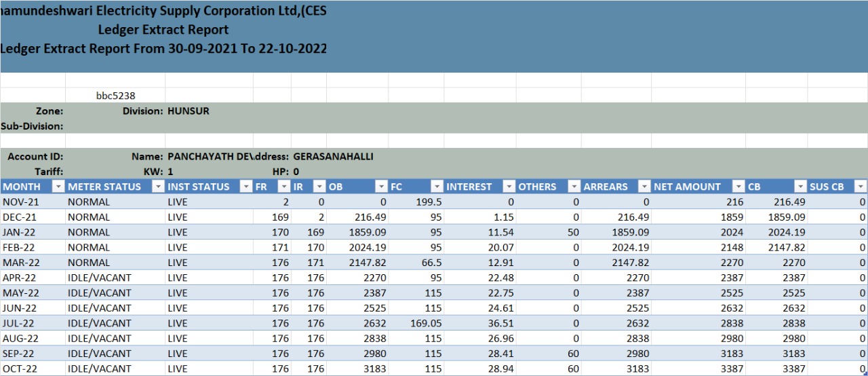Select LIVE inst status in DEC-21 row
Screen dimensions: 868x376
[210, 217]
